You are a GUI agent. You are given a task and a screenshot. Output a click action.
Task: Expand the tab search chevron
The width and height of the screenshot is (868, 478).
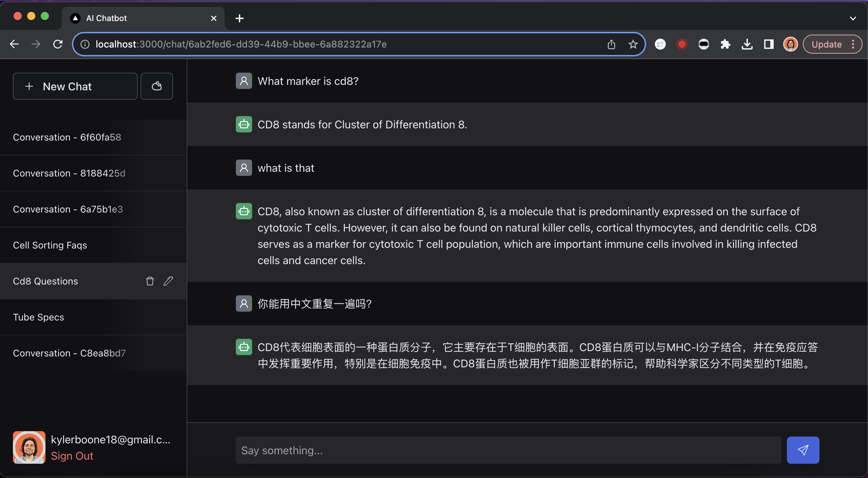click(853, 18)
